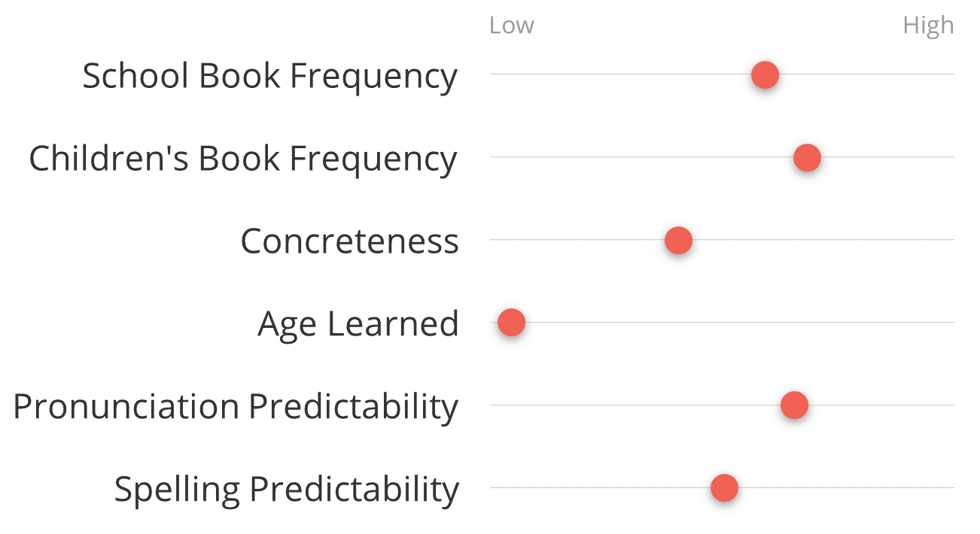Click the high end of Pronunciation Predictability track

coord(948,405)
